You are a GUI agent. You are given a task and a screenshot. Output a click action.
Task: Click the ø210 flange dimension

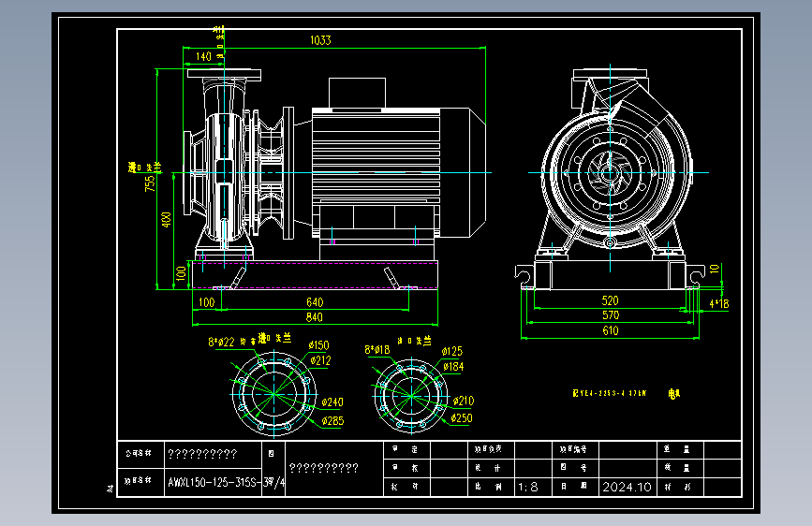[464, 401]
